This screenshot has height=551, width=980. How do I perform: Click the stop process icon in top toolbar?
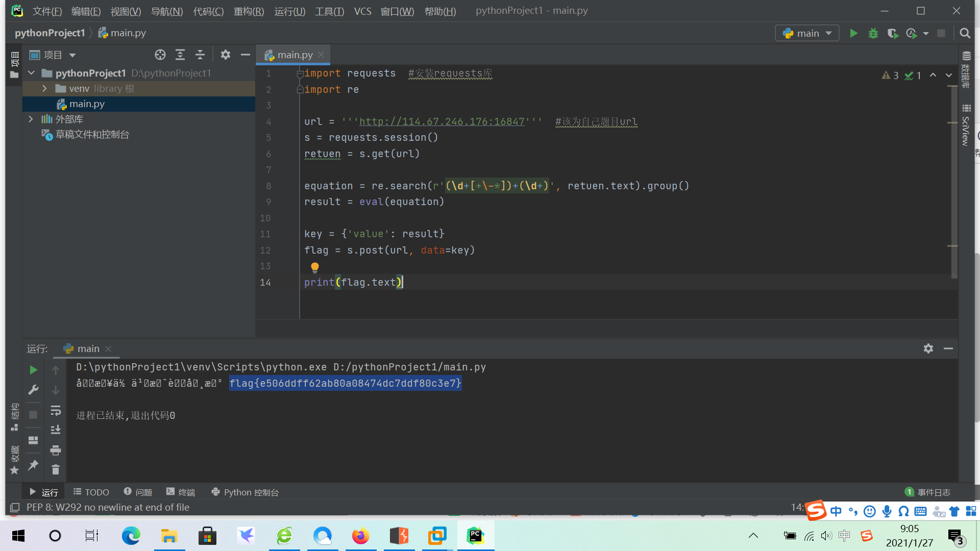[x=941, y=33]
